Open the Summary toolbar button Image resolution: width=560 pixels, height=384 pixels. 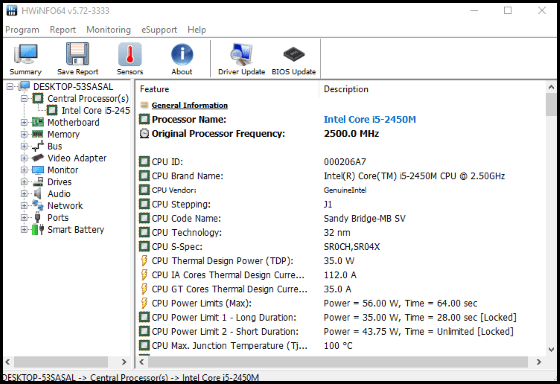(25, 59)
